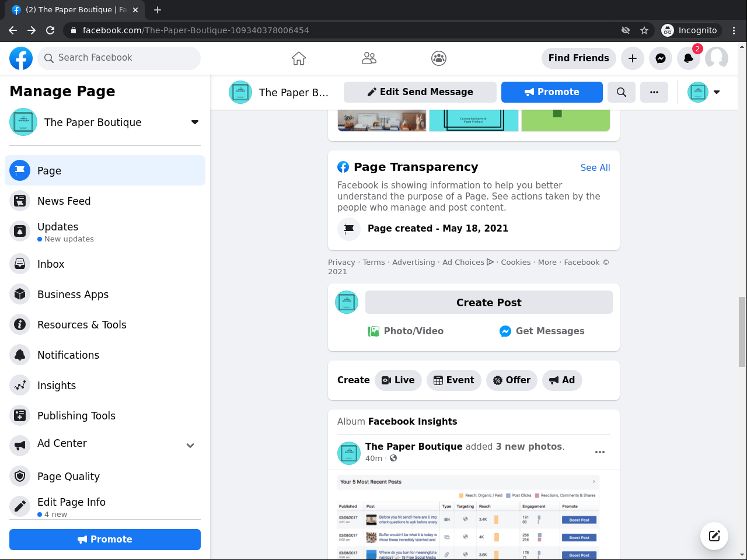Click the Promote button in the sidebar
Image resolution: width=747 pixels, height=560 pixels.
pos(105,540)
